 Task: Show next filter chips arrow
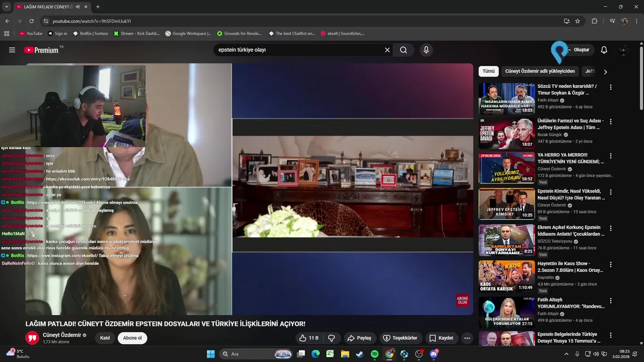coord(605,72)
